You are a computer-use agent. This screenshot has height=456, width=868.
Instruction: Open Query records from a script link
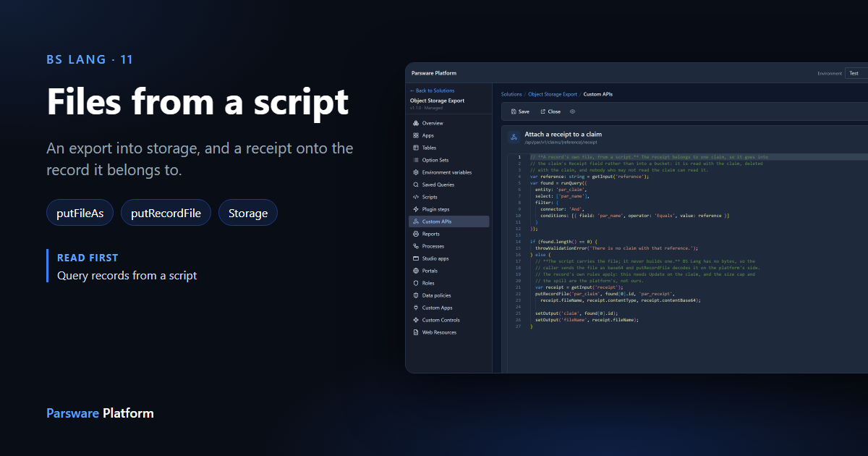point(127,275)
